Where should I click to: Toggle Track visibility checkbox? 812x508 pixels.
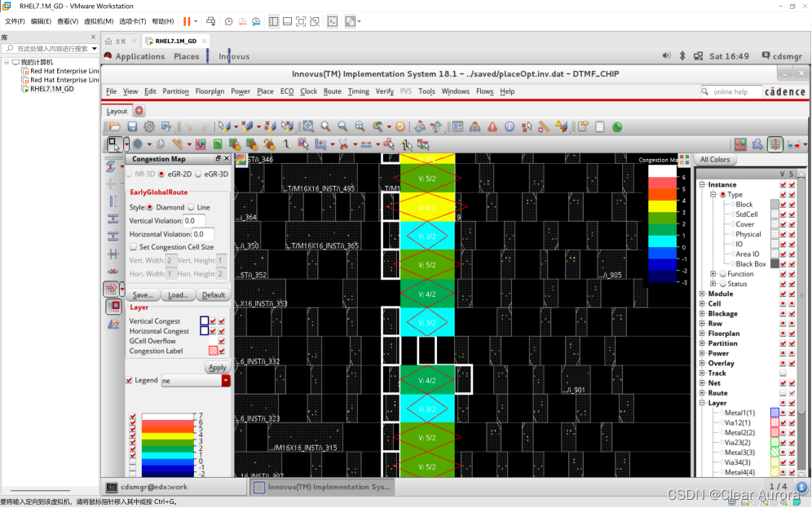pyautogui.click(x=783, y=373)
